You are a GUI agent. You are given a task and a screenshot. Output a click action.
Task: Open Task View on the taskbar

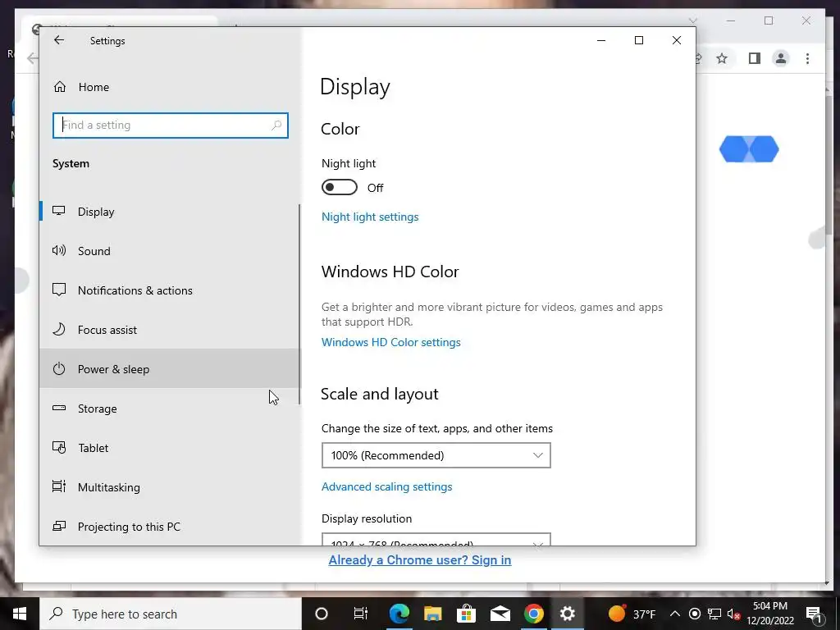pyautogui.click(x=361, y=614)
